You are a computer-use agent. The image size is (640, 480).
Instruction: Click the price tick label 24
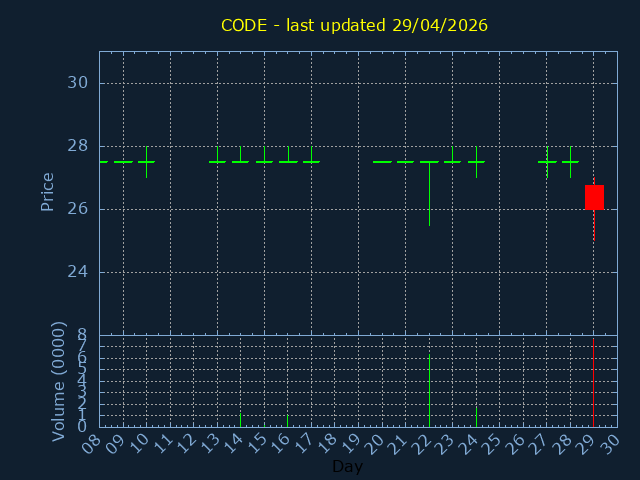tap(78, 272)
